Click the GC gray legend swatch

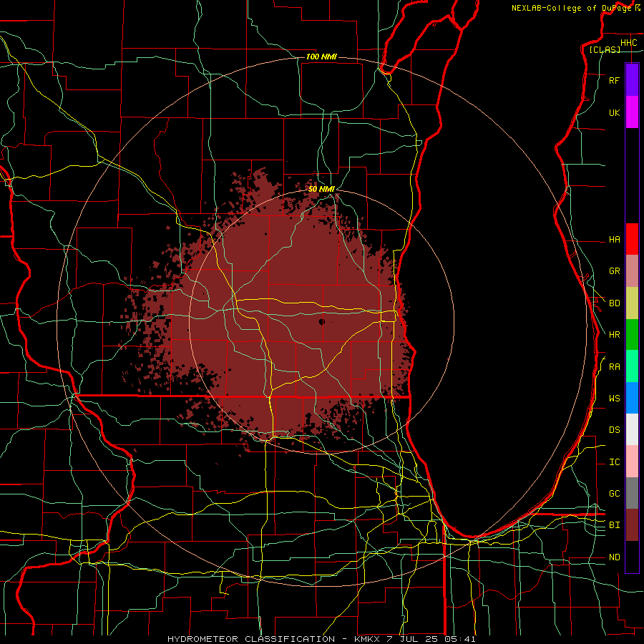pos(632,493)
